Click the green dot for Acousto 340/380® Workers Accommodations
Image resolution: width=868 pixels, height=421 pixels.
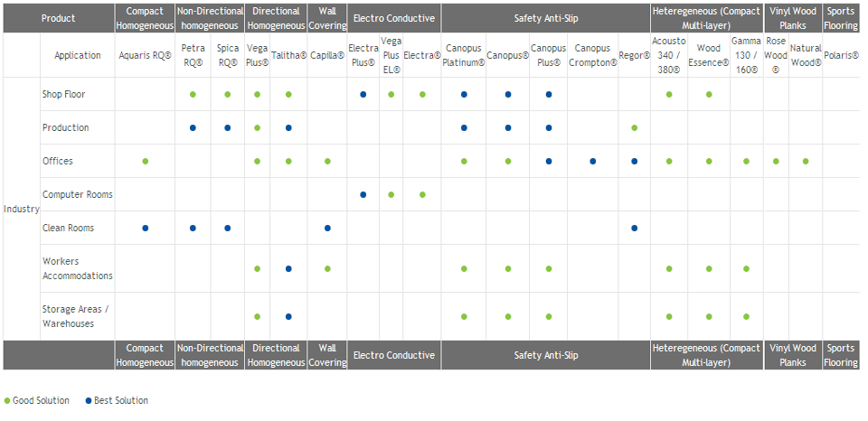point(669,269)
